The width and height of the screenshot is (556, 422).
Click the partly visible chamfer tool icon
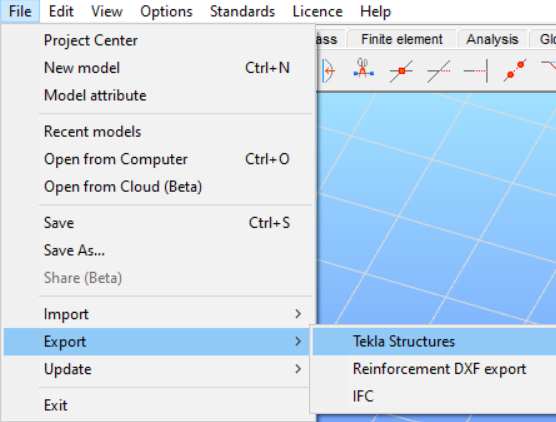click(549, 66)
